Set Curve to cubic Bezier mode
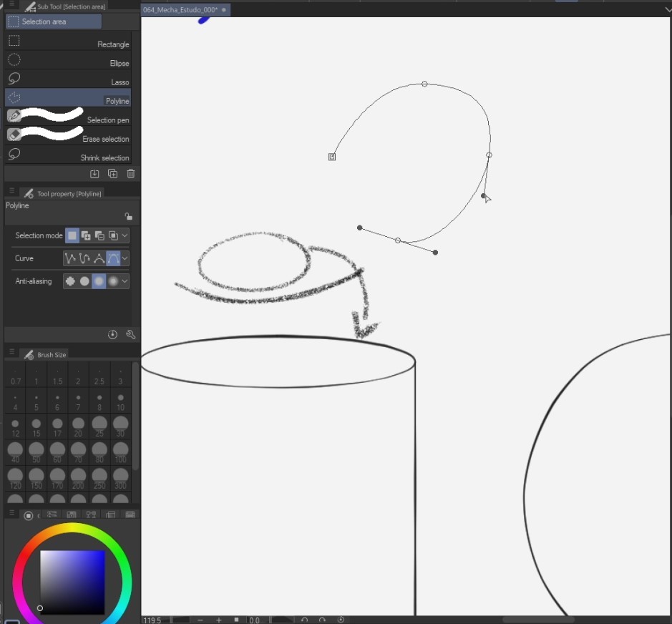 coord(113,258)
